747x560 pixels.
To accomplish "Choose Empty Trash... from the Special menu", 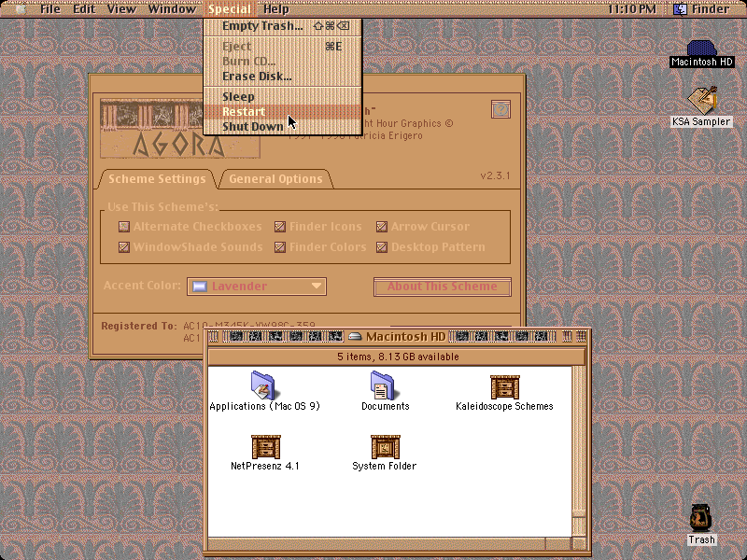I will (283, 26).
